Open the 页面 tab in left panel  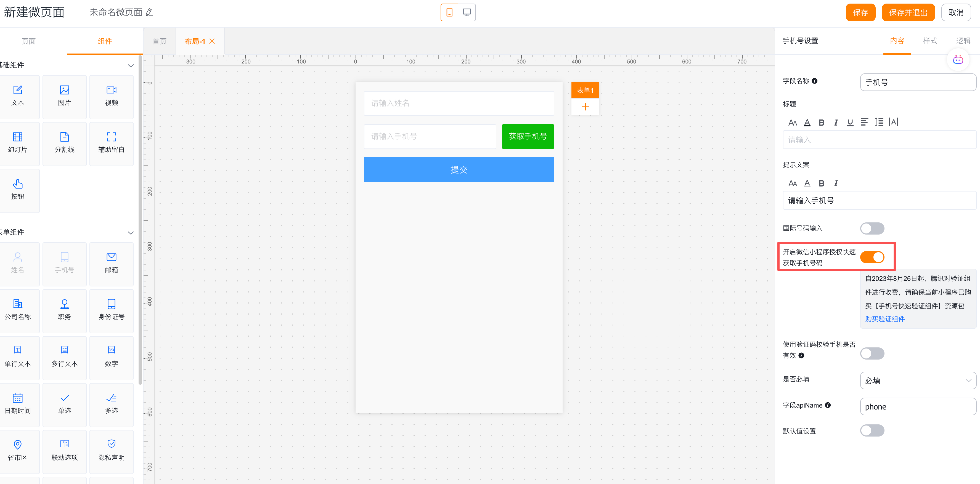pyautogui.click(x=28, y=41)
